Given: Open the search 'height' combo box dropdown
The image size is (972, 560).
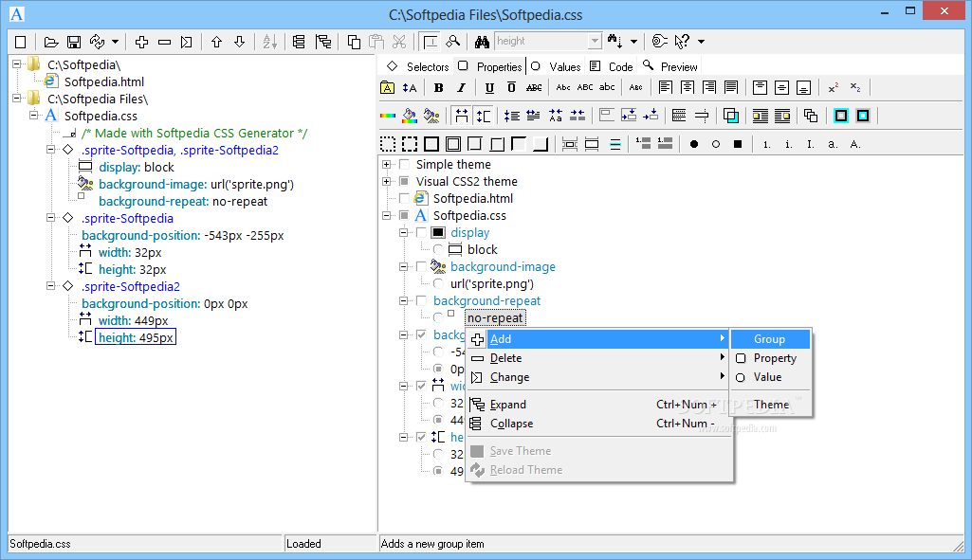Looking at the screenshot, I should coord(595,42).
